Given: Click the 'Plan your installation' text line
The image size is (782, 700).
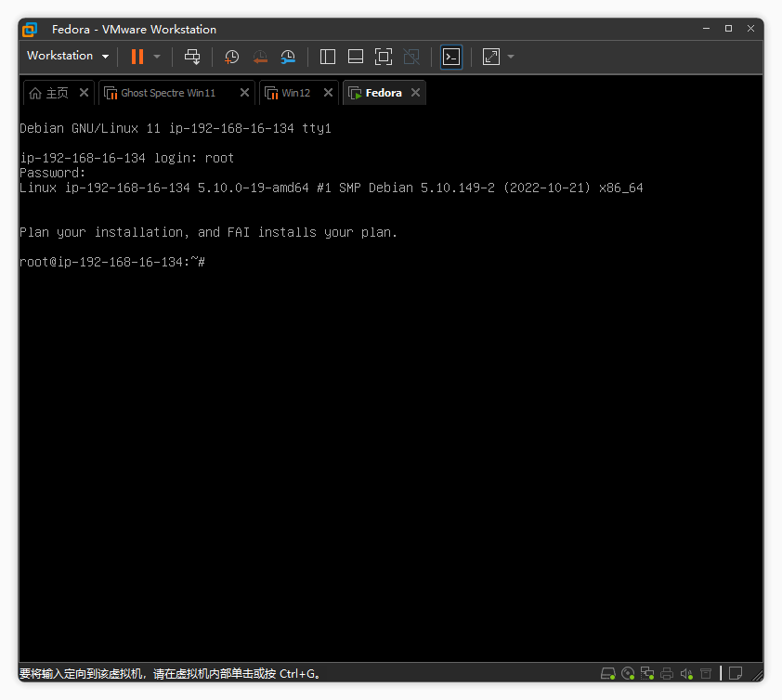Looking at the screenshot, I should pyautogui.click(x=208, y=232).
